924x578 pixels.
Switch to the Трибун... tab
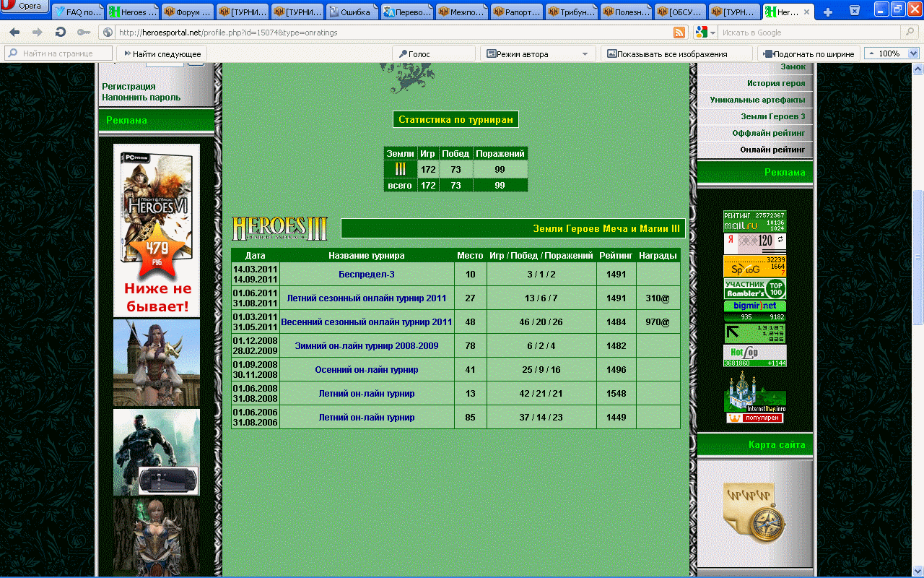tap(572, 12)
